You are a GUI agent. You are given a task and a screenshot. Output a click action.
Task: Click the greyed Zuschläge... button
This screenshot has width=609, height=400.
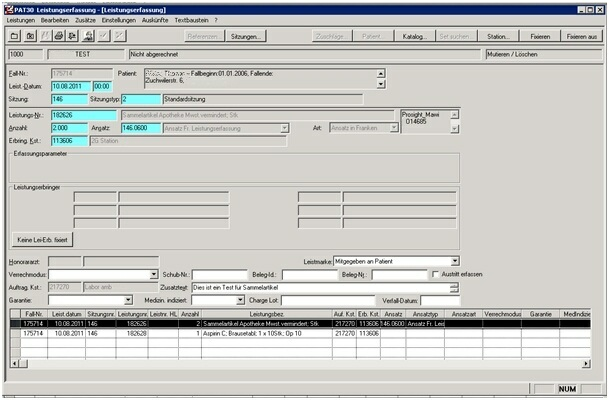pos(332,37)
